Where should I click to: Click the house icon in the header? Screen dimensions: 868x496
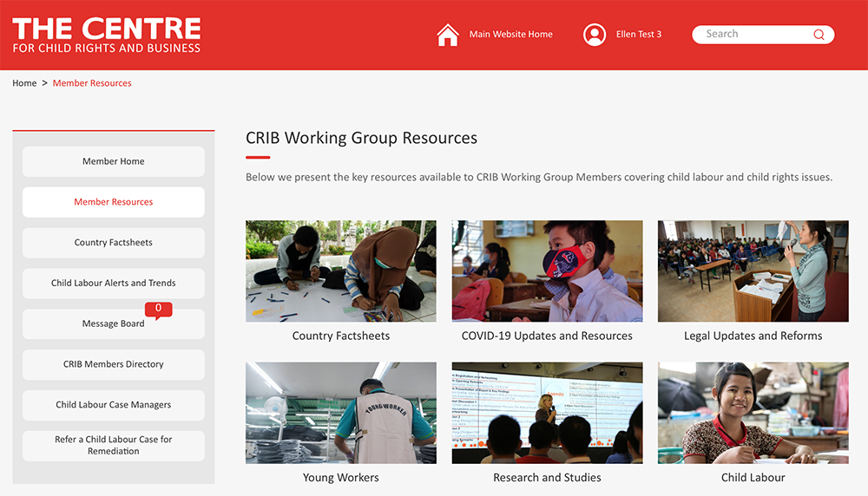tap(448, 35)
